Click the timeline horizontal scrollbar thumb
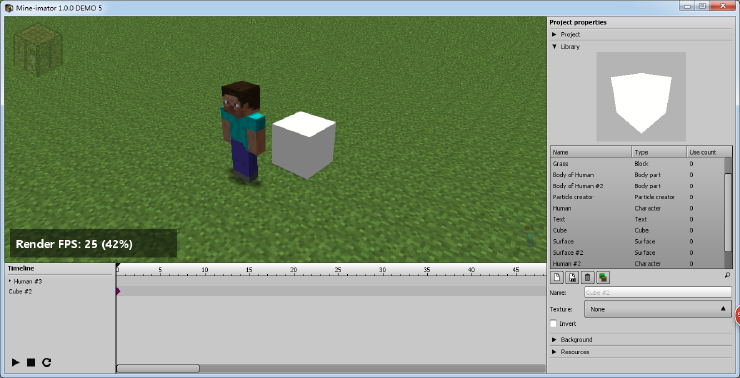This screenshot has width=740, height=378. [x=158, y=368]
